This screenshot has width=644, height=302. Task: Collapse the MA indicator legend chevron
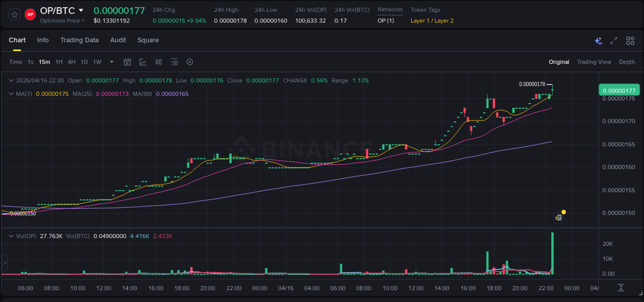pos(11,94)
